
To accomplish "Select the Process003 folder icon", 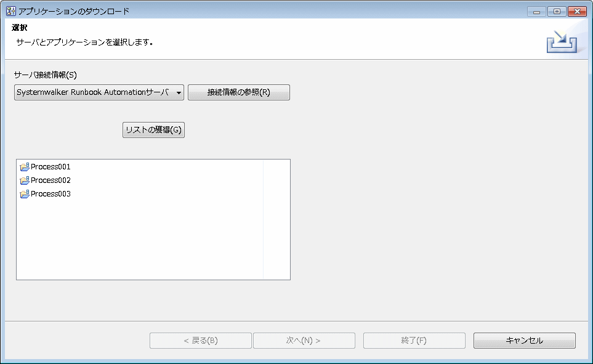I will 25,194.
